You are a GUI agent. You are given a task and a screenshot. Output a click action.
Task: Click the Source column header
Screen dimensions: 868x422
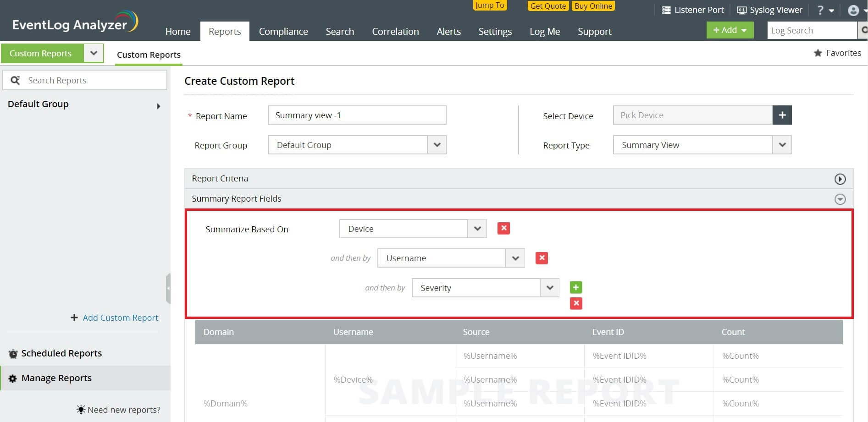[476, 332]
